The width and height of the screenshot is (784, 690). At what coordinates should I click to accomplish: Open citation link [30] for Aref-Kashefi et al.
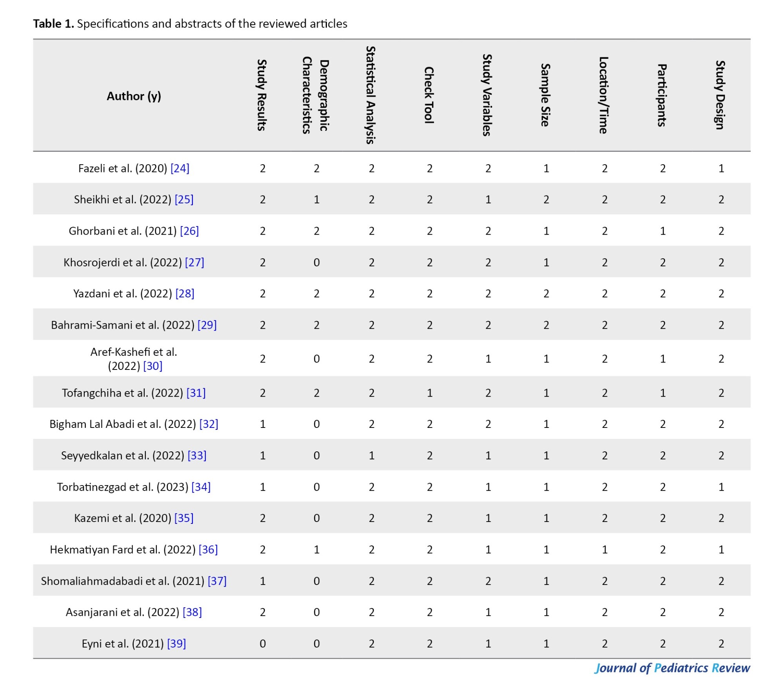click(x=153, y=366)
